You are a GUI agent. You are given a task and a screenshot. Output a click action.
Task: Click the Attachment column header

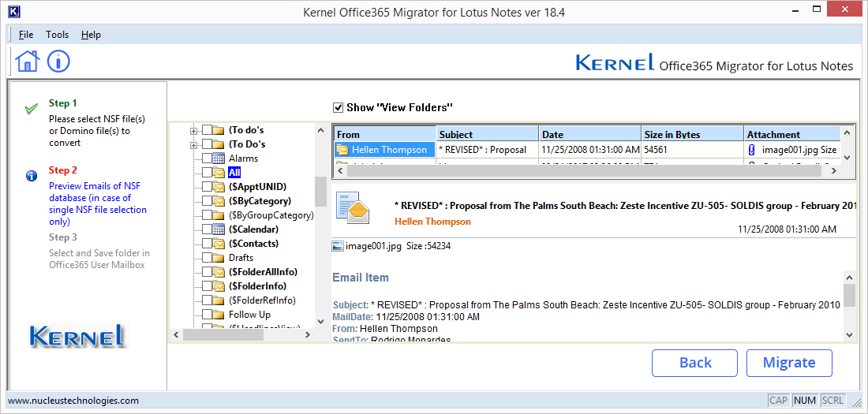(791, 134)
